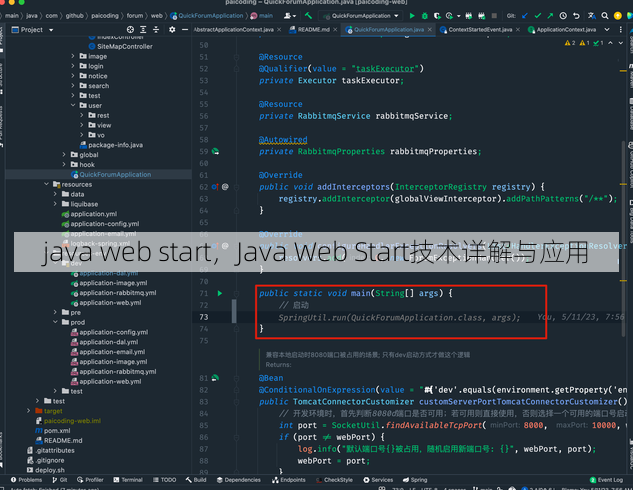Open the Services tool window
Screen dimensions: 633x490
pyautogui.click(x=378, y=480)
